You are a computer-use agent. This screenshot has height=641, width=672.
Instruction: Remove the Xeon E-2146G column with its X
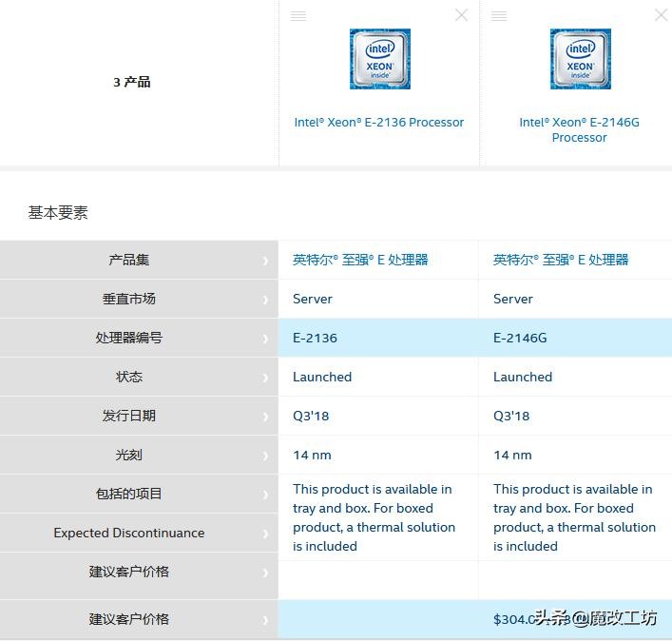coord(661,15)
